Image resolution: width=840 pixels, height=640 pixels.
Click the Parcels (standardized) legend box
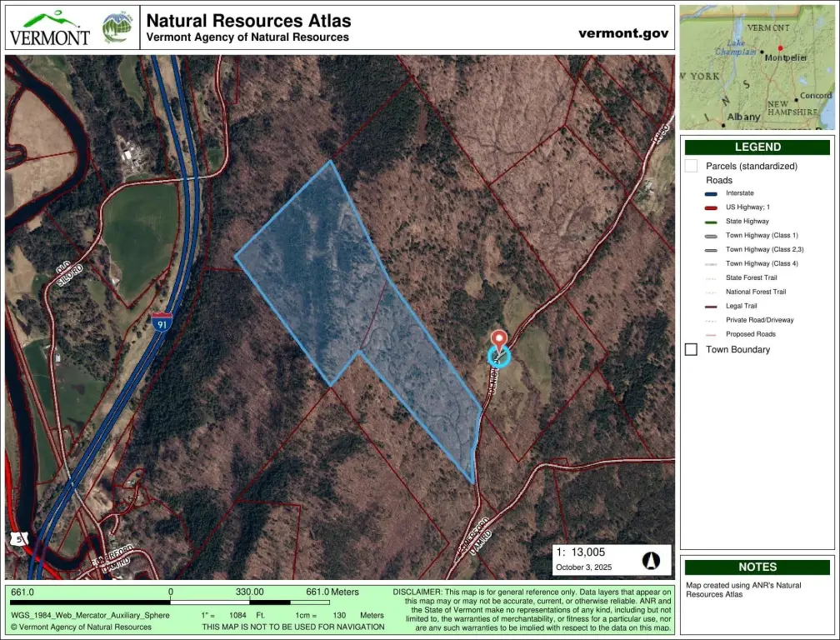(x=691, y=166)
